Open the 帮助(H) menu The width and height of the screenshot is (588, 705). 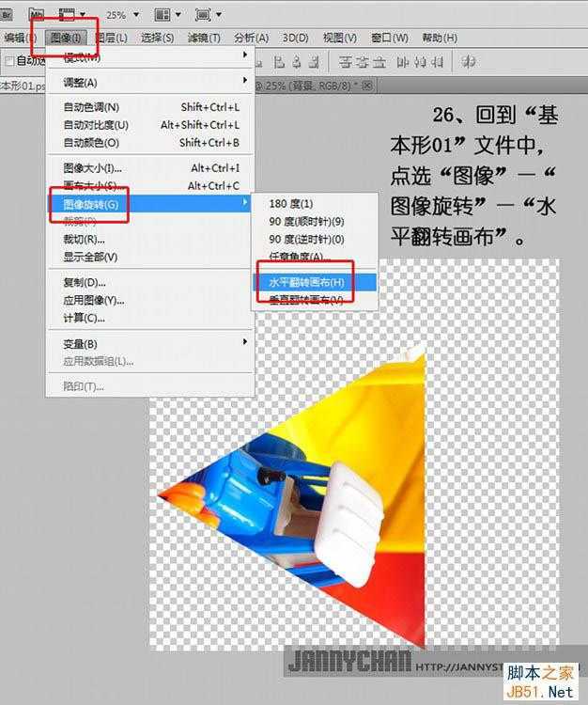(440, 38)
